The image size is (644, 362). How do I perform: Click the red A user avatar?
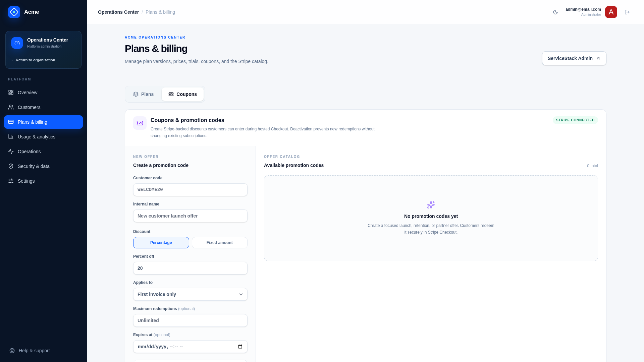611,12
